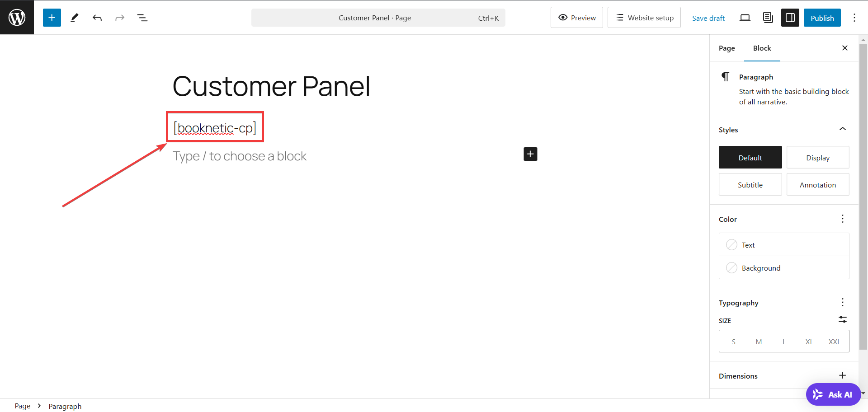Undo the last change
The image size is (868, 412).
pyautogui.click(x=97, y=18)
